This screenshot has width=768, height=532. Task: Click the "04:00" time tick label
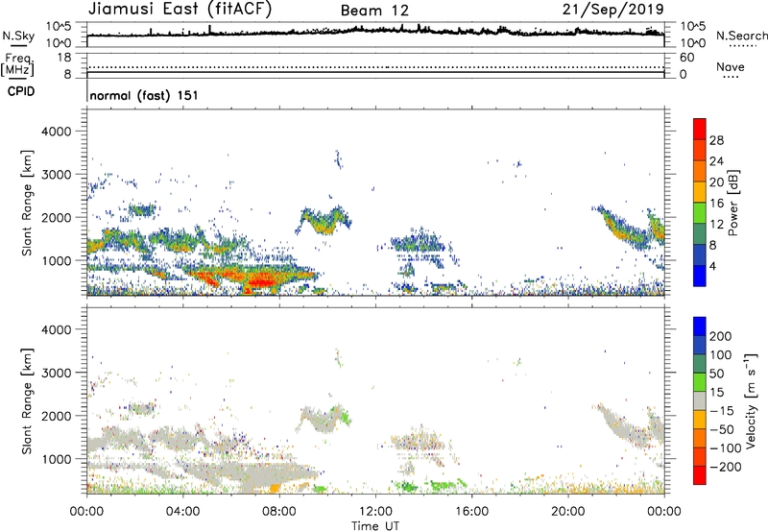[x=182, y=512]
